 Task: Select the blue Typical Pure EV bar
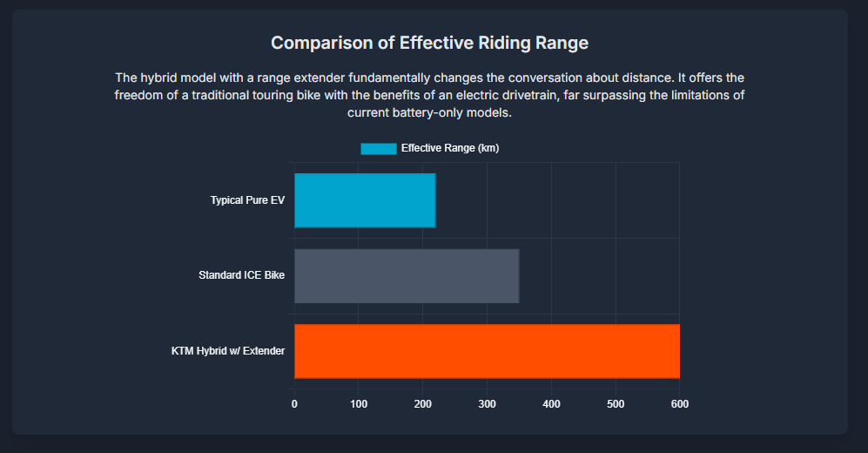(365, 200)
